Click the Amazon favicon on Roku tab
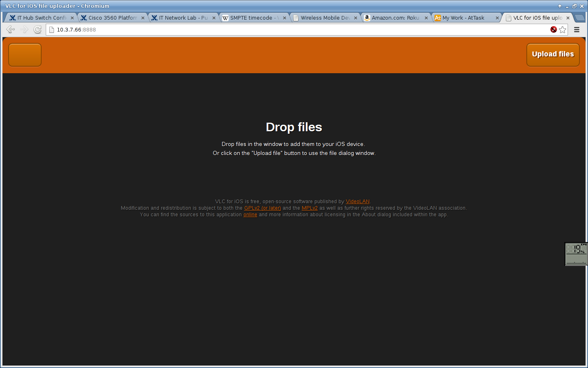Screen dimensions: 588x368 367,18
